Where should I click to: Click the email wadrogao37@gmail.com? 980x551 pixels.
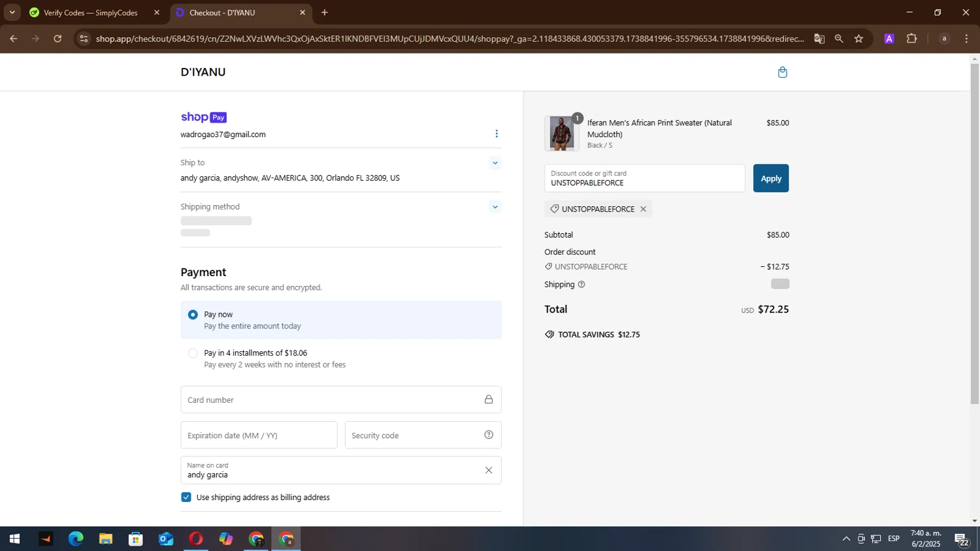coord(223,134)
